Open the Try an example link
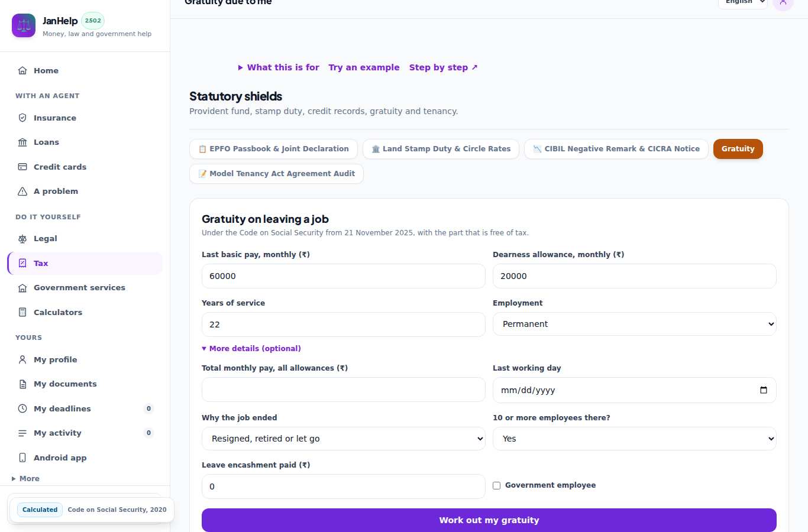Viewport: 808px width, 532px height. click(364, 67)
